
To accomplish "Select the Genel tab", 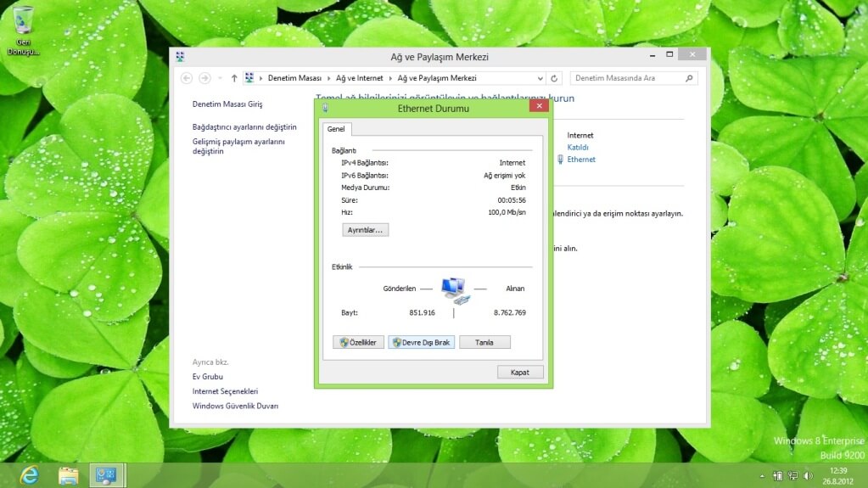I will point(336,129).
